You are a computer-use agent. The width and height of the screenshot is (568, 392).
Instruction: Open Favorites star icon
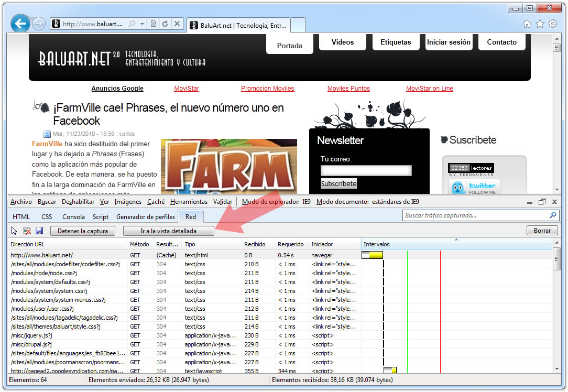click(540, 24)
